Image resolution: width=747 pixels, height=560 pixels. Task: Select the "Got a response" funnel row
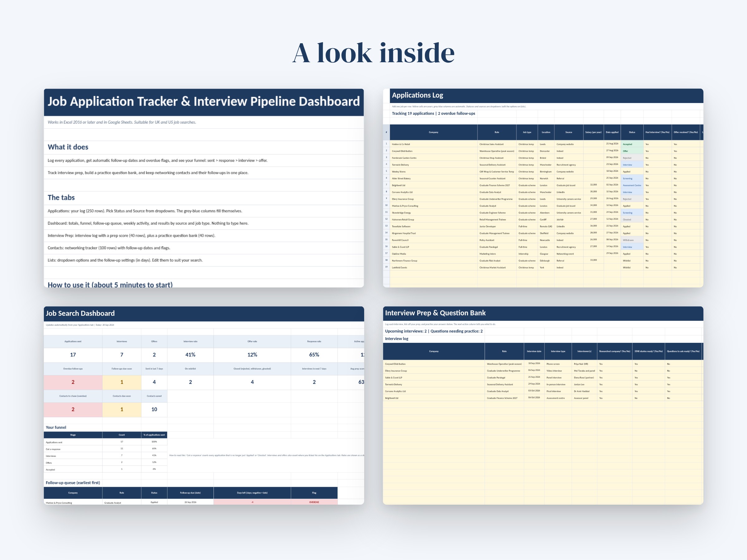[x=106, y=449]
